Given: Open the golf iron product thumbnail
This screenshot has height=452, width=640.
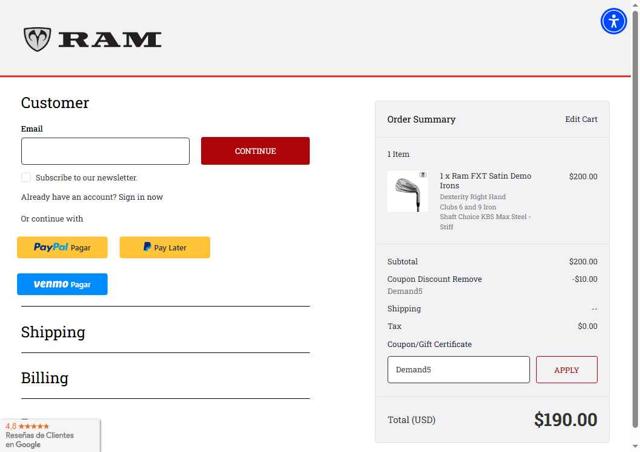Looking at the screenshot, I should pyautogui.click(x=407, y=191).
